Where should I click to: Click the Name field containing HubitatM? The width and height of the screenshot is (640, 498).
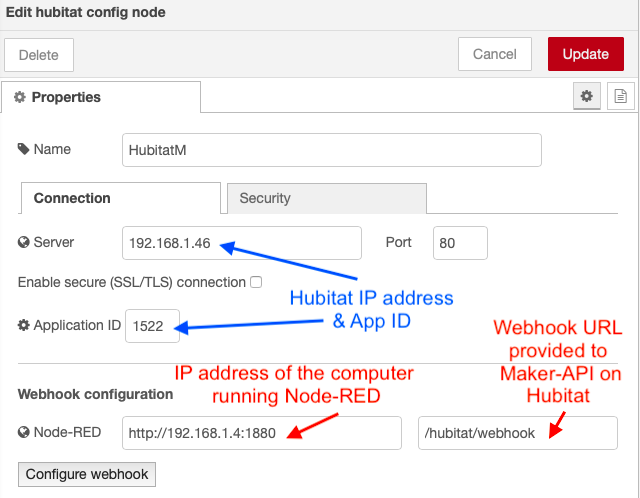tap(332, 150)
